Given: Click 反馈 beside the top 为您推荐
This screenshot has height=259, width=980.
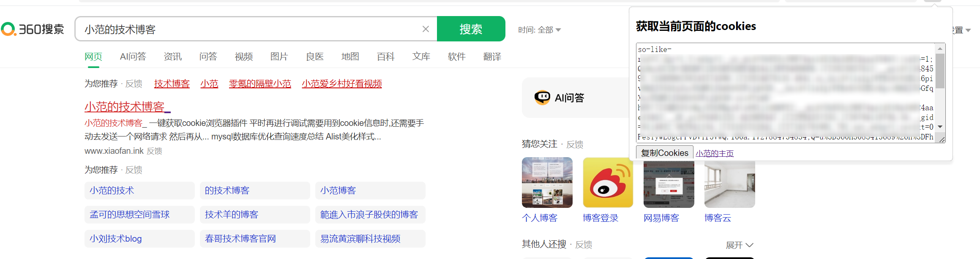Looking at the screenshot, I should point(134,84).
